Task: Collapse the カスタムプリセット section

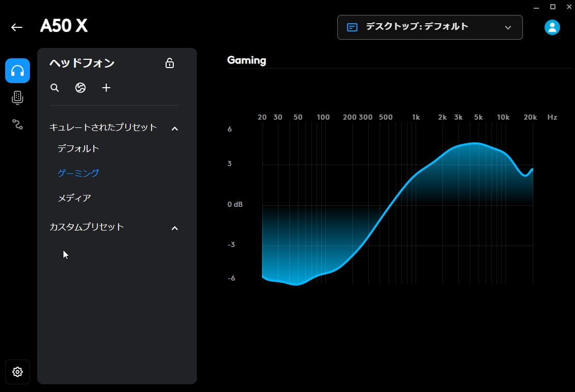Action: pos(174,227)
